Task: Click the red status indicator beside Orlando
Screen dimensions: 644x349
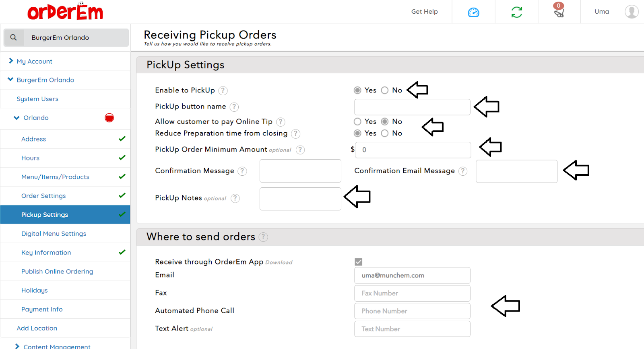Action: click(x=109, y=118)
